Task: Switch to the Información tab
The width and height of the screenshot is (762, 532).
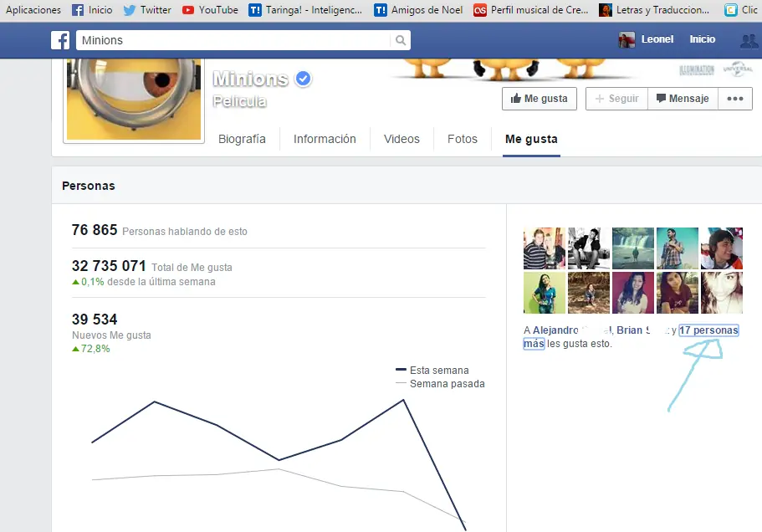Action: pyautogui.click(x=325, y=139)
